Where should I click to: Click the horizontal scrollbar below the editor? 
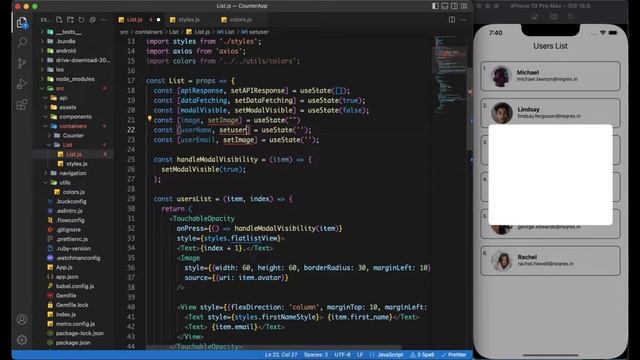coord(273,347)
